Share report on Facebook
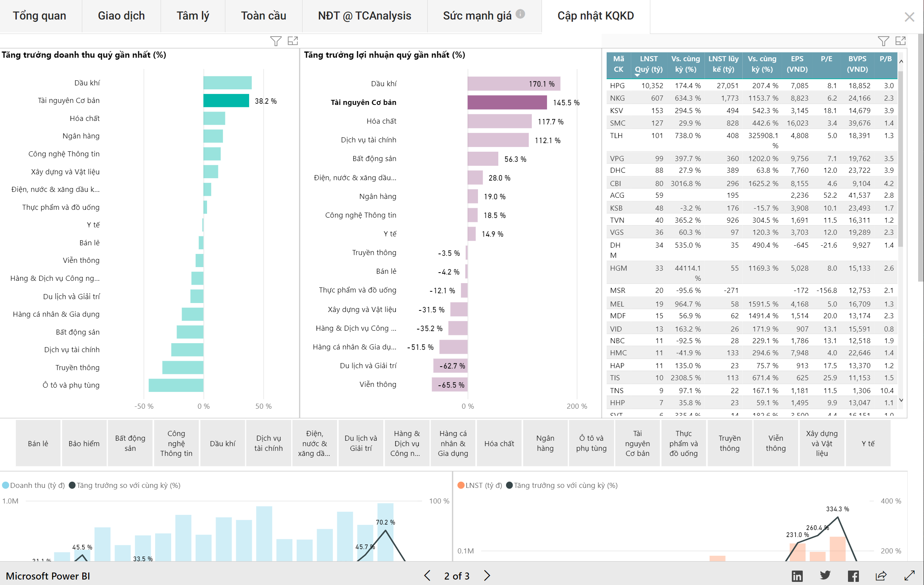Image resolution: width=924 pixels, height=585 pixels. coord(853,576)
